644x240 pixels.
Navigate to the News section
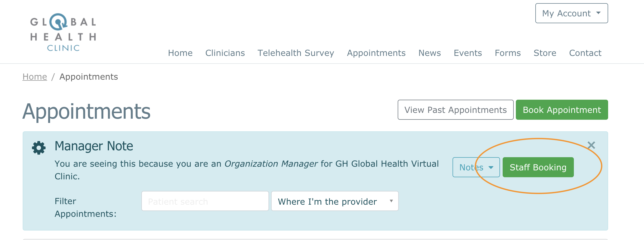tap(429, 53)
